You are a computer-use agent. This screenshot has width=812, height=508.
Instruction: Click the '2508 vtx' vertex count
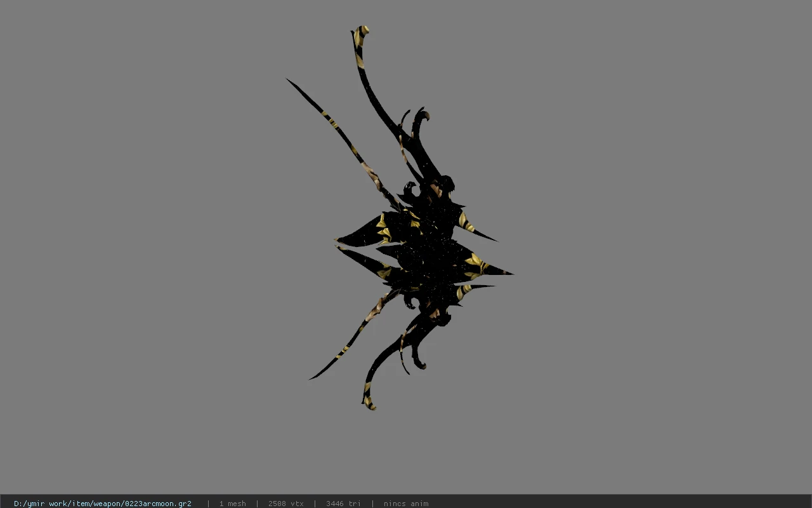coord(286,504)
